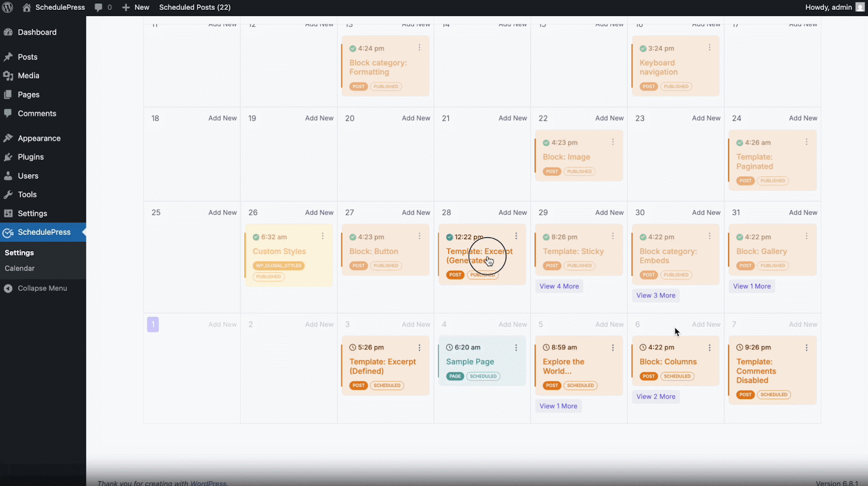The height and width of the screenshot is (486, 868).
Task: Click the WordPress logo icon
Action: click(8, 8)
